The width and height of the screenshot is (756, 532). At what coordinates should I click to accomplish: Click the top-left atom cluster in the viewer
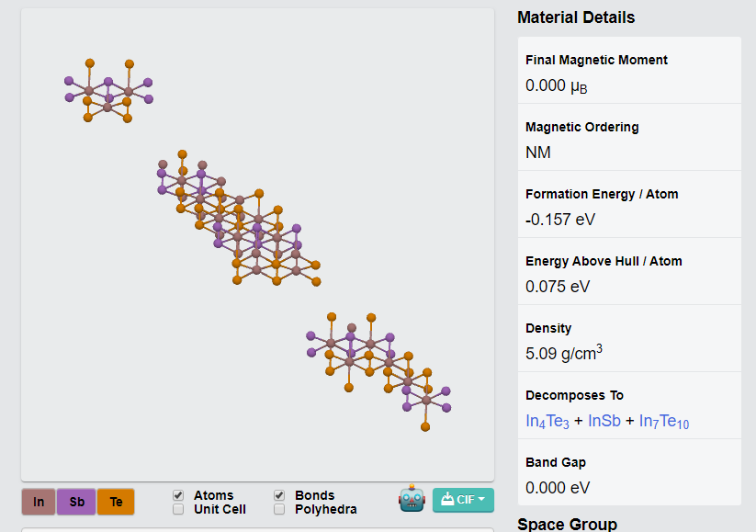(x=108, y=94)
